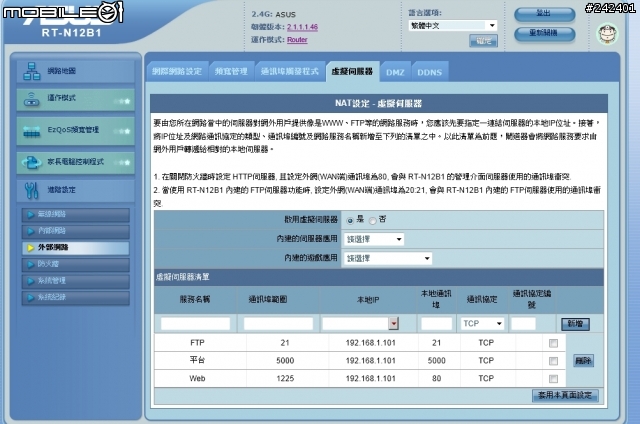Focus the local IP input field
Viewport: 640px width, 424px height.
coord(356,324)
